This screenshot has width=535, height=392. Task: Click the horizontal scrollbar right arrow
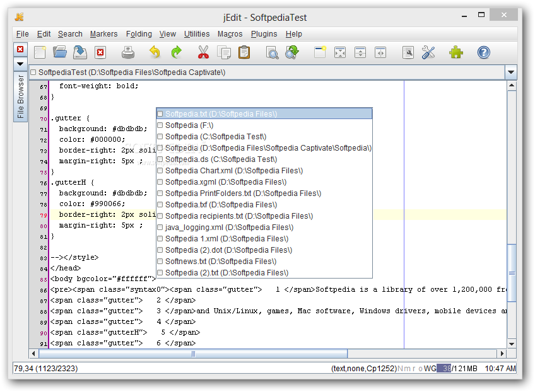[502, 354]
